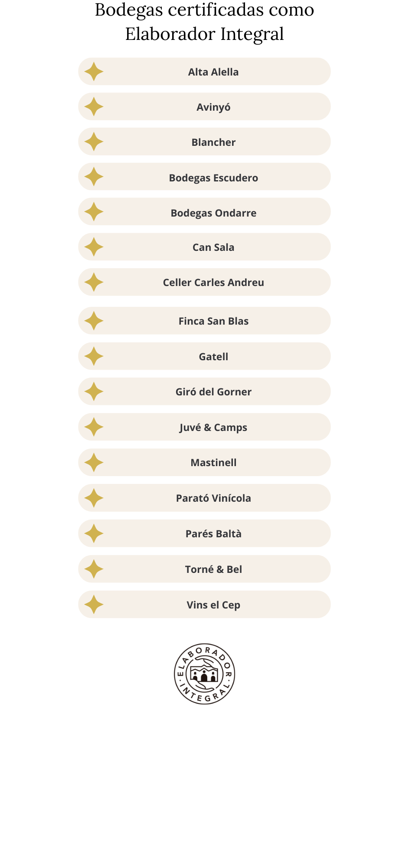
Task: Open the Parés Baltà entry
Action: tap(204, 533)
